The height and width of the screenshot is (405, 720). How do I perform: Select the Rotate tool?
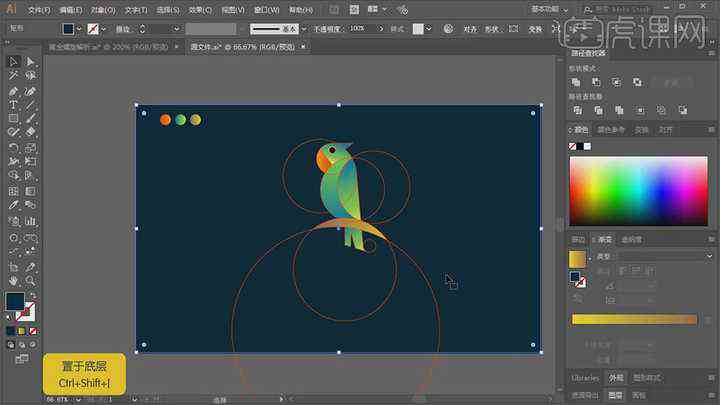point(13,148)
